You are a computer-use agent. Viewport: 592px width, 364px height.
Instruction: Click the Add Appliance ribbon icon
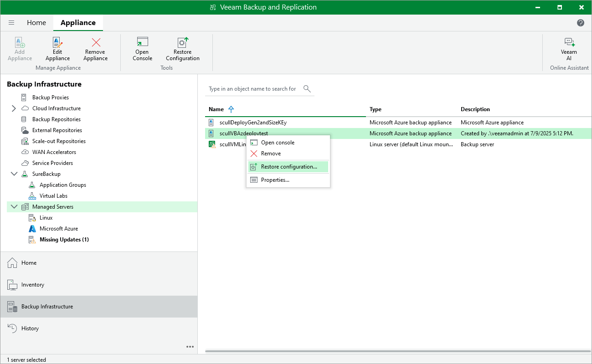tap(20, 42)
